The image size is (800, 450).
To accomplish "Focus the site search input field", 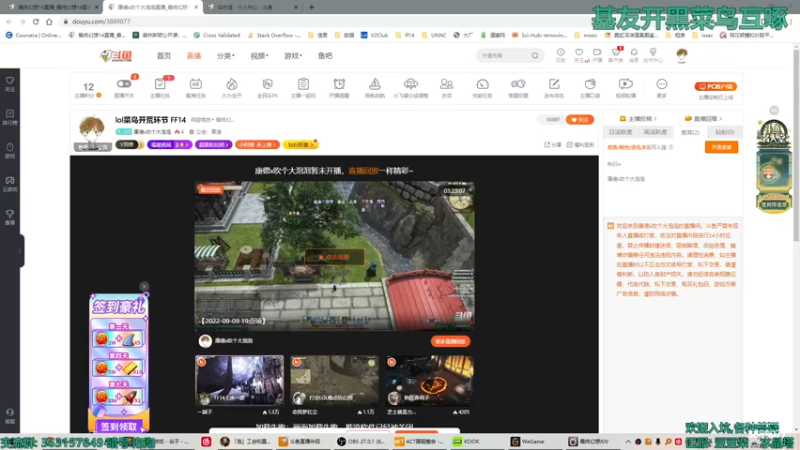I will point(504,56).
